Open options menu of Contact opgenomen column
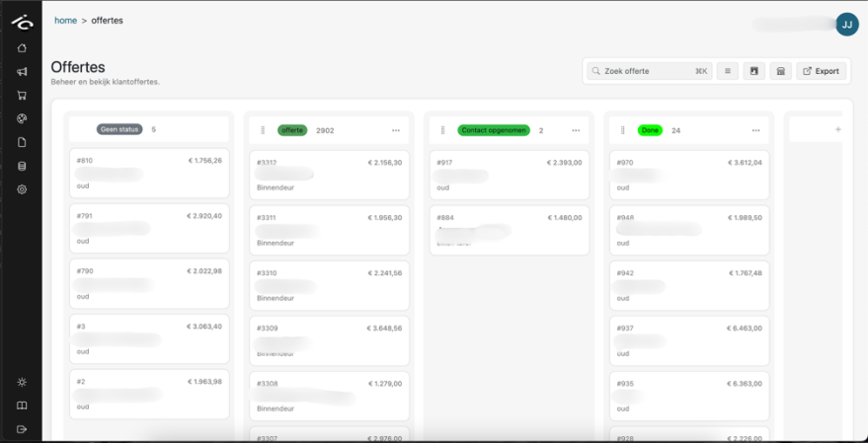Image resolution: width=868 pixels, height=443 pixels. tap(576, 130)
